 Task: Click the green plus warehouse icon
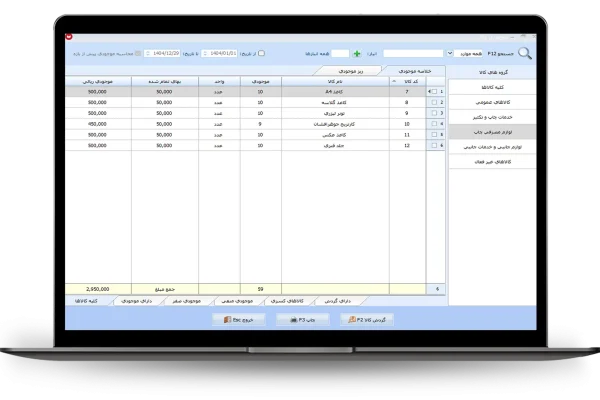click(x=357, y=54)
